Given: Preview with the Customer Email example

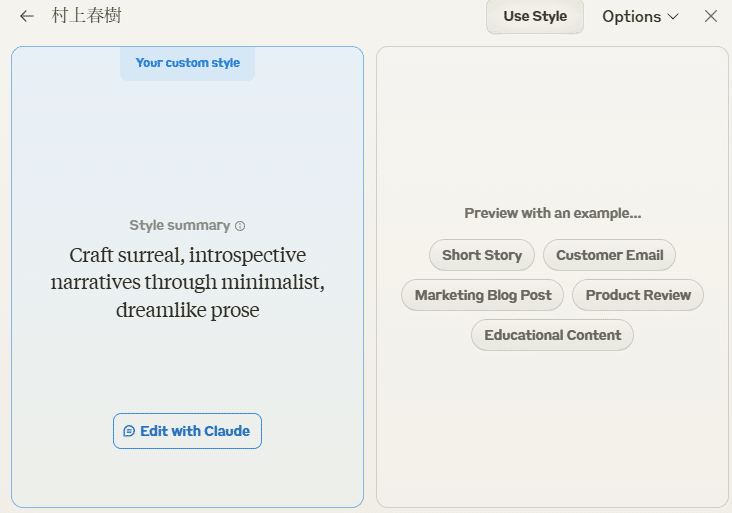Looking at the screenshot, I should click(609, 255).
